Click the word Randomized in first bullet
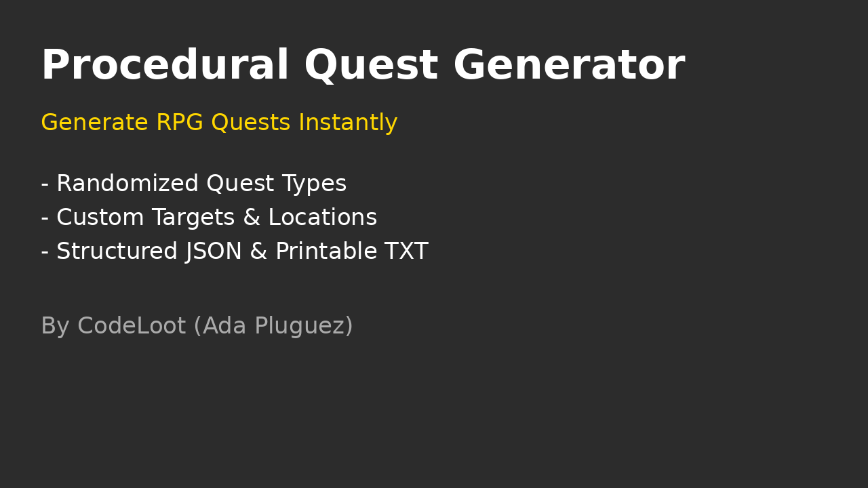868x488 pixels. [x=127, y=184]
